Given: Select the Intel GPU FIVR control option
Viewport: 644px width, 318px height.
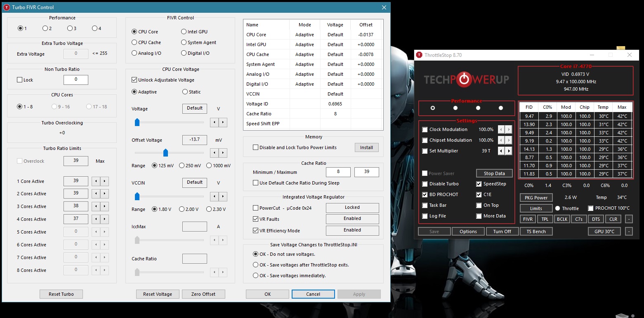Looking at the screenshot, I should point(184,32).
